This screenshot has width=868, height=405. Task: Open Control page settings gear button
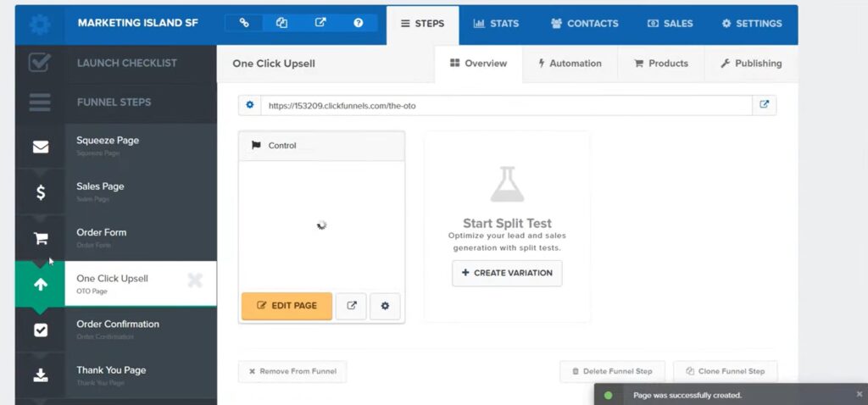(386, 306)
